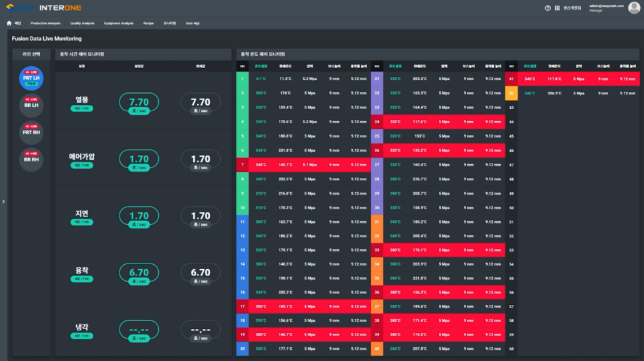The width and height of the screenshot is (644, 361).
Task: Select the FRT RH line circle
Action: click(x=31, y=132)
